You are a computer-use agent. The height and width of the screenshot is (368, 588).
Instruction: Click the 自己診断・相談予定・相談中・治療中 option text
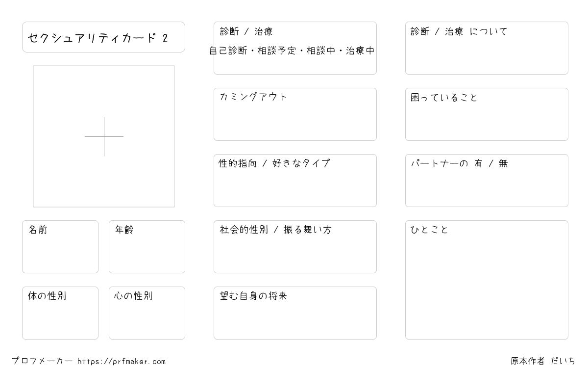[x=292, y=51]
